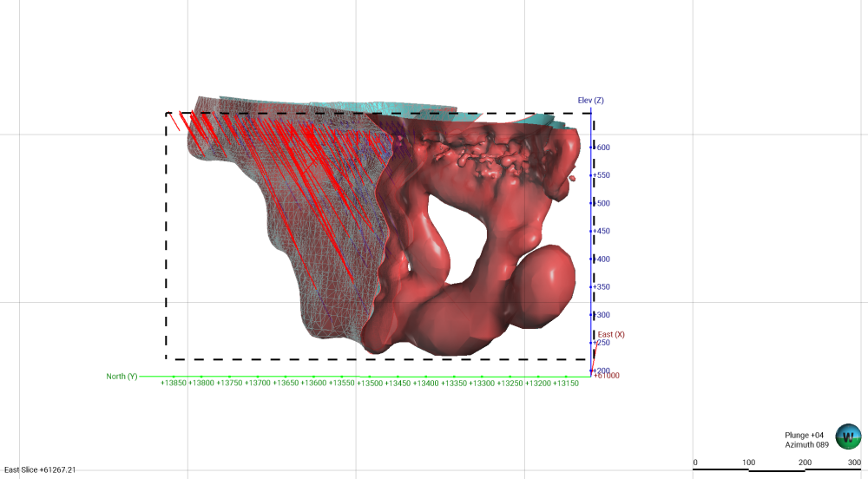Click the +13150 north tick label
Screen dimensions: 868x479
tap(566, 384)
